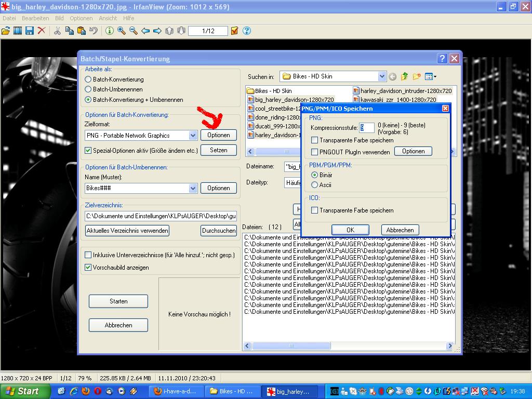Image resolution: width=532 pixels, height=399 pixels.
Task: Click Optionen button beside Name (Muster)
Action: pos(219,188)
